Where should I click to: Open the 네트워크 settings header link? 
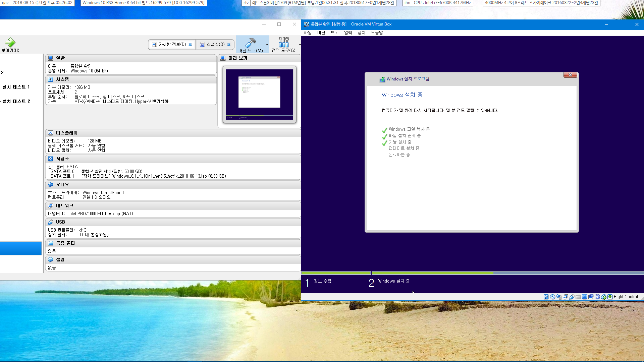coord(64,206)
